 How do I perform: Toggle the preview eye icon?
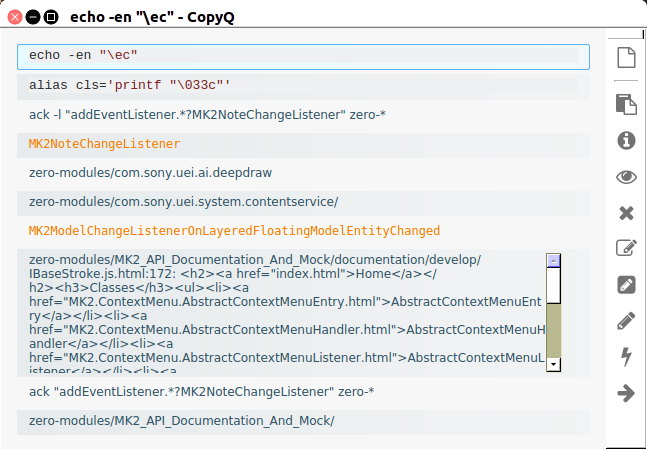click(x=627, y=177)
